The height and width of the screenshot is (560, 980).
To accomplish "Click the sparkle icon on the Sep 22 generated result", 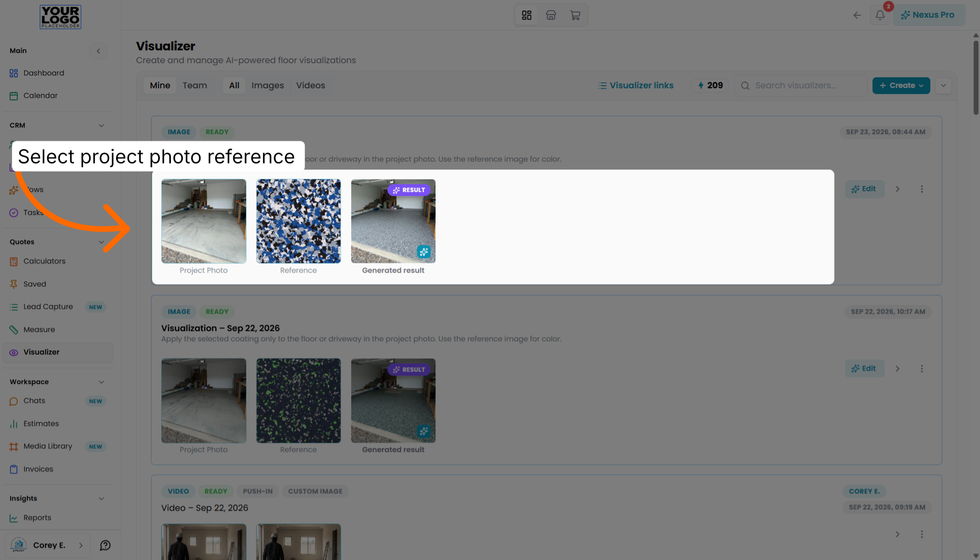I will coord(424,431).
